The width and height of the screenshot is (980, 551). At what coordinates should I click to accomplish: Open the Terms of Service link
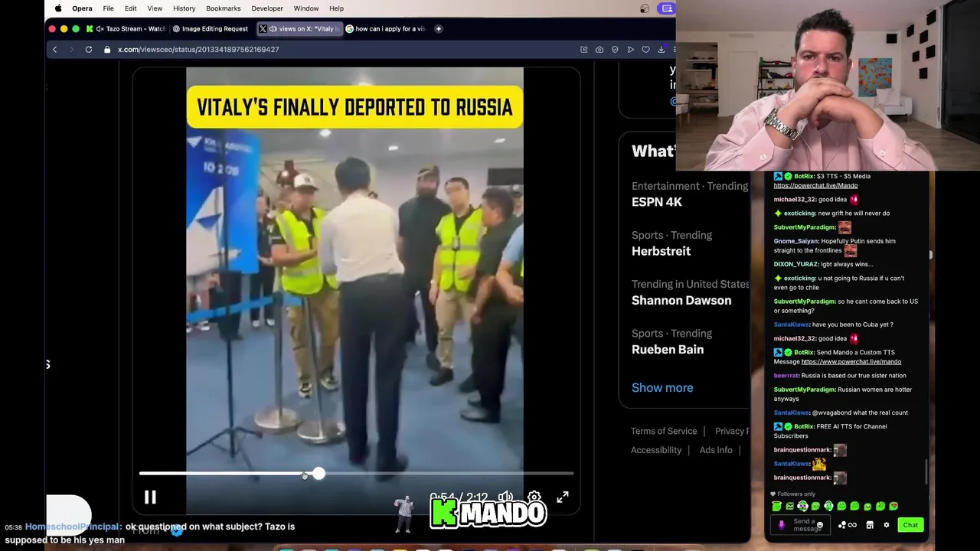664,431
